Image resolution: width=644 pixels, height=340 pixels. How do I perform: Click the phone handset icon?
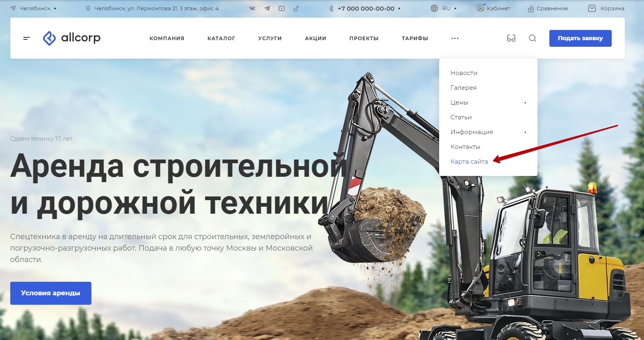tap(331, 8)
